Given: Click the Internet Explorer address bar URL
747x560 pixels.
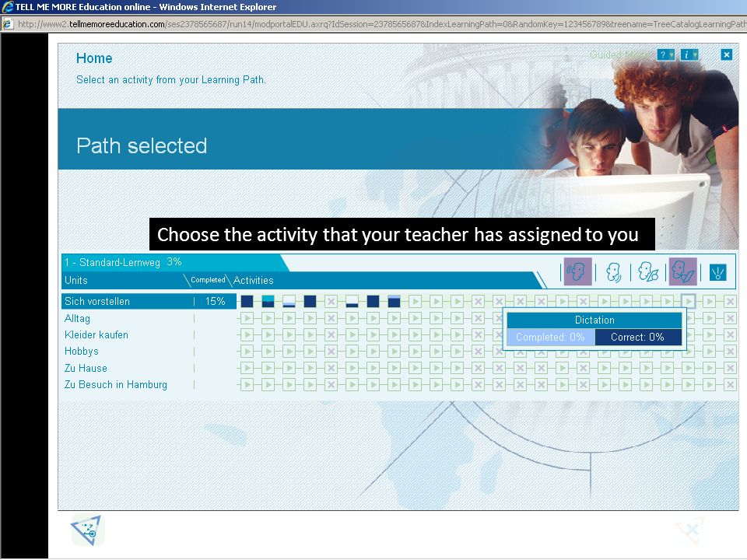Looking at the screenshot, I should [x=381, y=24].
